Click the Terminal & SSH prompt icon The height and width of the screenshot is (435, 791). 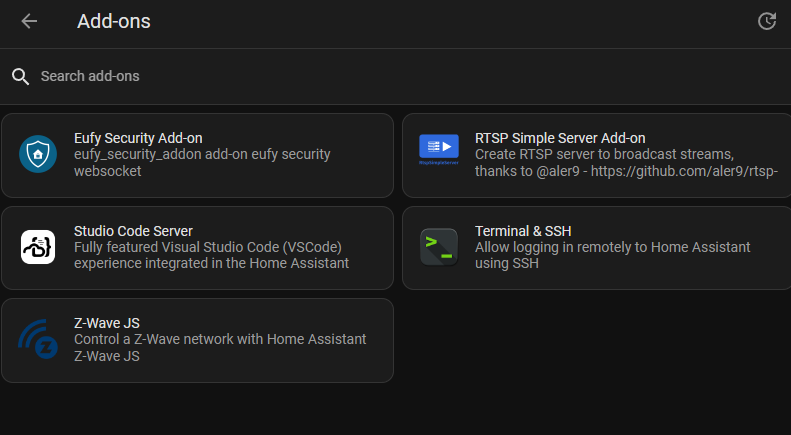click(439, 247)
